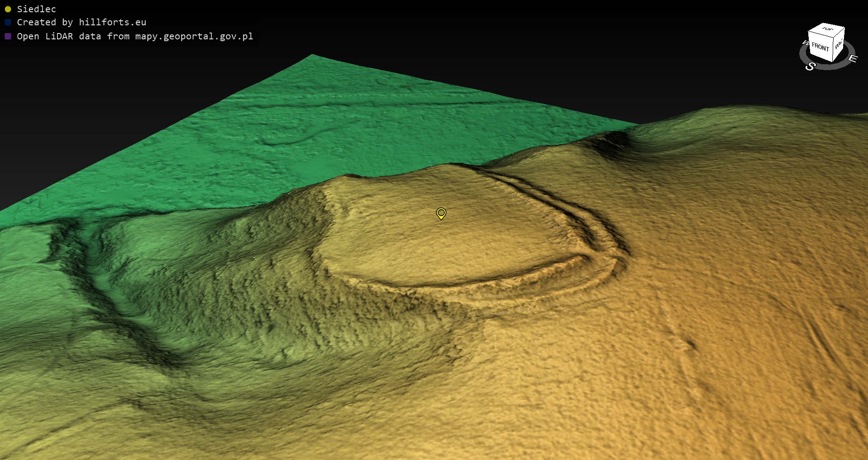Select the FRONT face of the view cube
The image size is (868, 460).
(x=820, y=47)
